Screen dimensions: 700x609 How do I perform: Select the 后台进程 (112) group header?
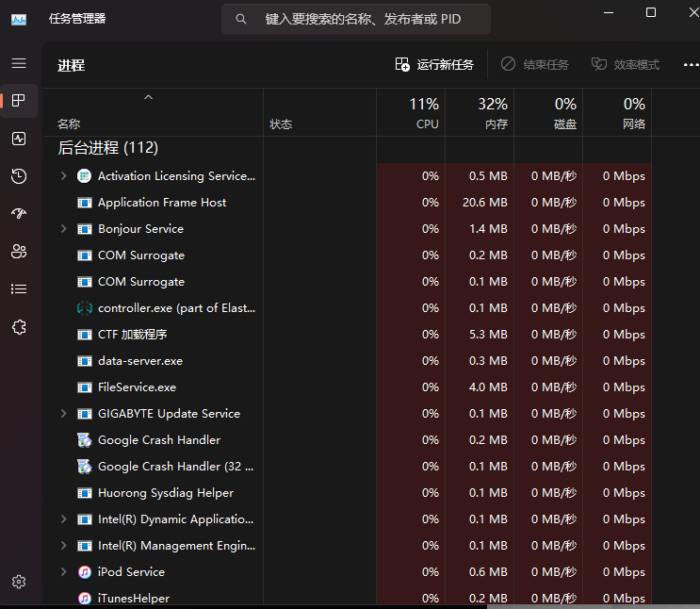pos(107,148)
